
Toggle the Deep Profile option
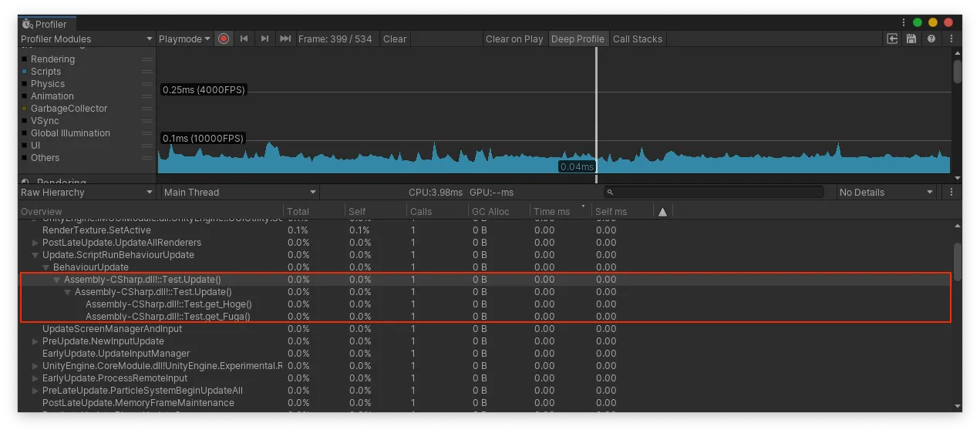click(x=578, y=39)
